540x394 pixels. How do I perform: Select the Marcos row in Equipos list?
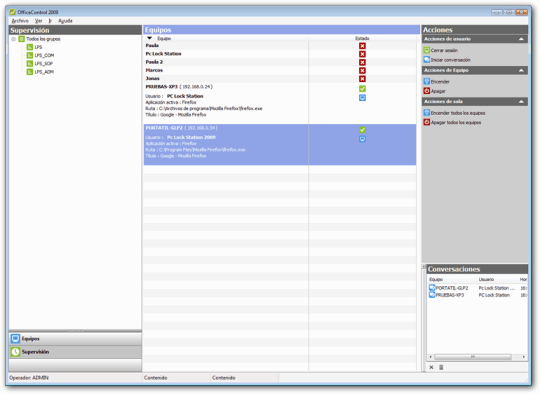tap(280, 70)
